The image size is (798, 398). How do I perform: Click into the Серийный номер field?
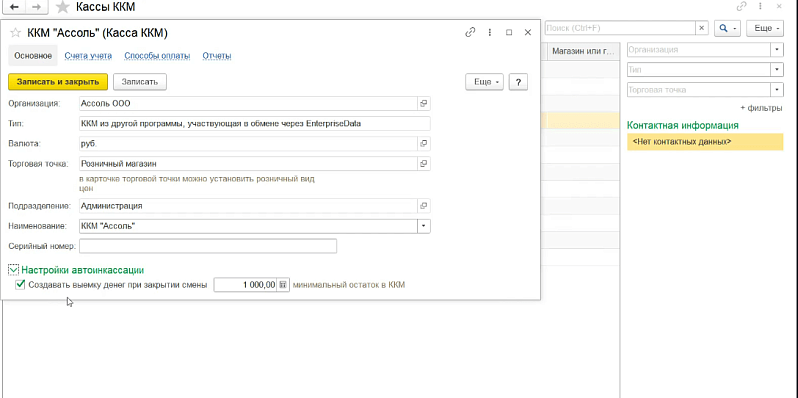point(208,246)
